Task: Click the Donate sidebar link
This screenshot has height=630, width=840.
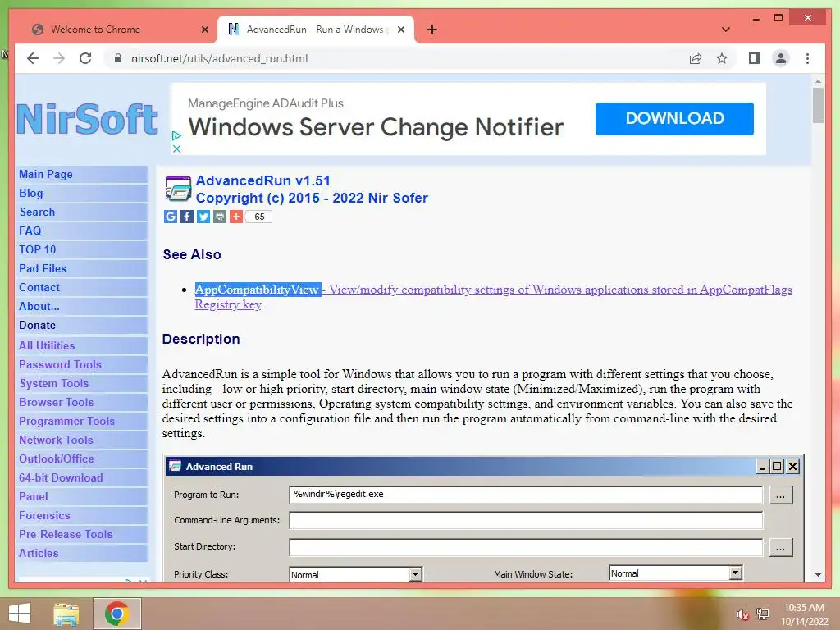Action: click(x=37, y=325)
